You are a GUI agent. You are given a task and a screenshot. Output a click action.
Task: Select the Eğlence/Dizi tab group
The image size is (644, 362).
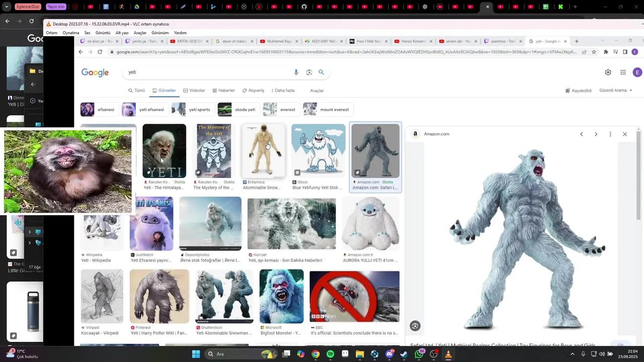point(28,7)
